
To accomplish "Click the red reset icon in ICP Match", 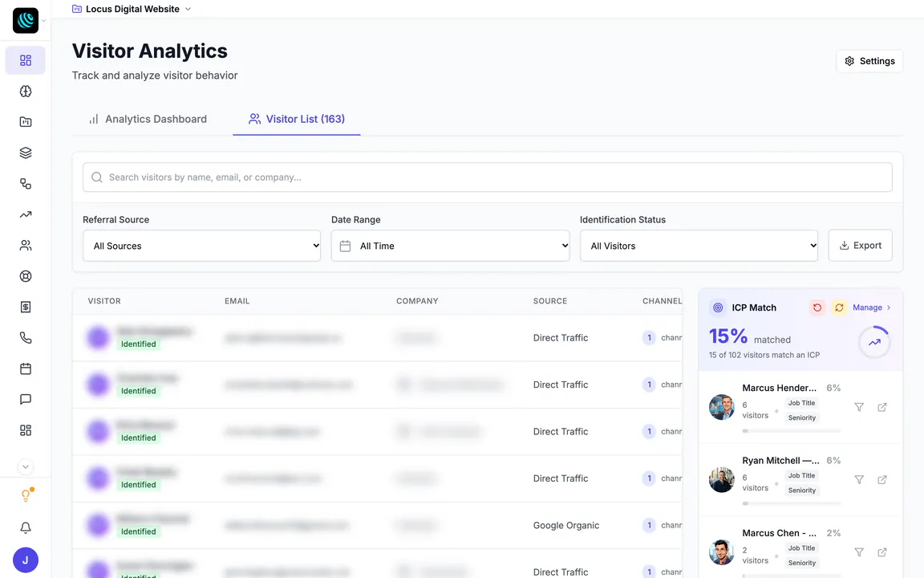I will tap(817, 307).
